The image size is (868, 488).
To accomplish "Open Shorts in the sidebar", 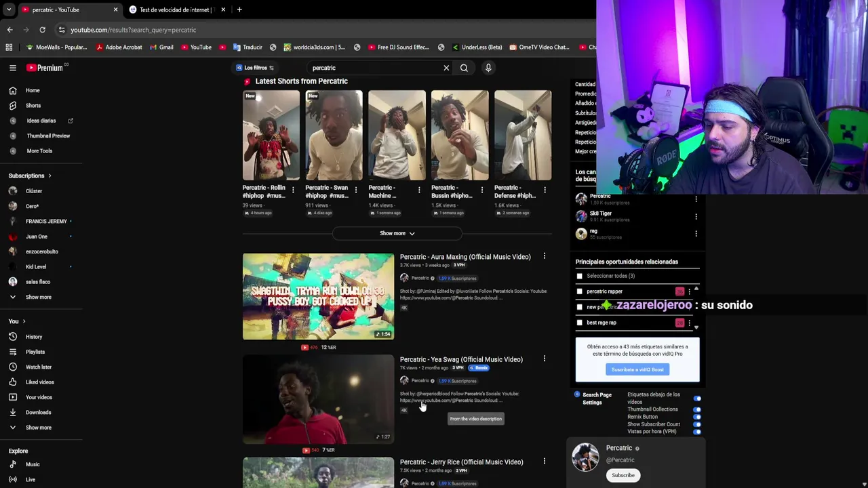I will click(x=33, y=106).
